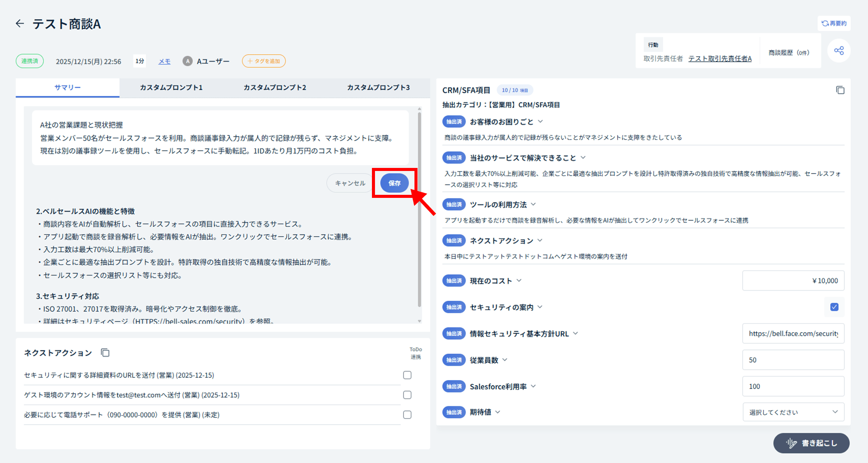Click the 従業員数 input field
Viewport: 868px width, 463px height.
pyautogui.click(x=793, y=360)
